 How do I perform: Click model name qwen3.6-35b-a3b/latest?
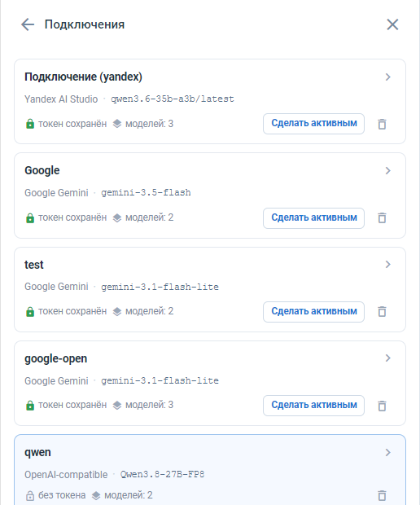pyautogui.click(x=173, y=99)
